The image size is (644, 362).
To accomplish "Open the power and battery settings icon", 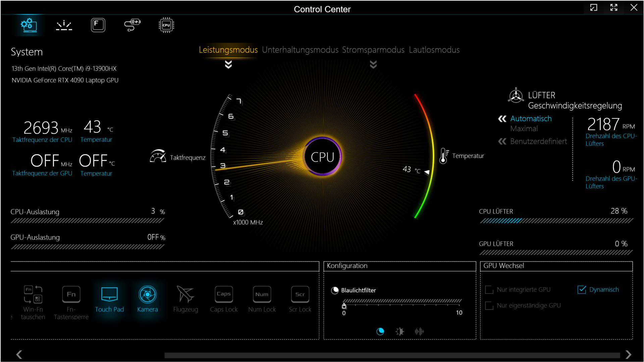I will tap(132, 25).
